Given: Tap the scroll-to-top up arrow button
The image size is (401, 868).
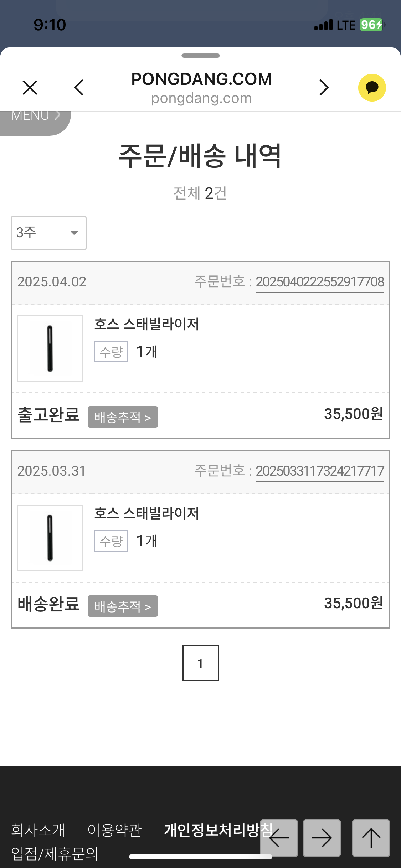Looking at the screenshot, I should coord(371,838).
